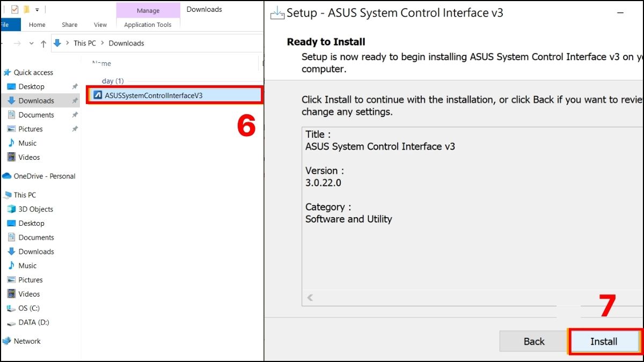The image size is (644, 362).
Task: Click the Install button in setup
Action: (604, 342)
